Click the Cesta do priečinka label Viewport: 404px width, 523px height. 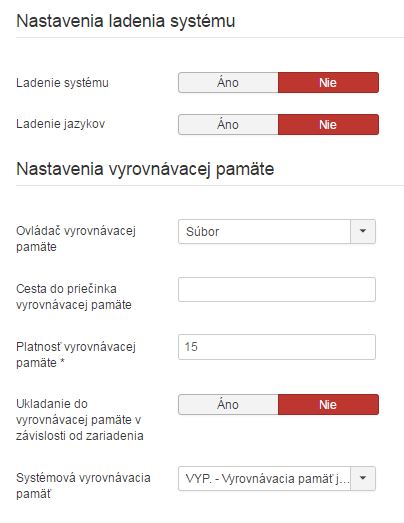(74, 297)
